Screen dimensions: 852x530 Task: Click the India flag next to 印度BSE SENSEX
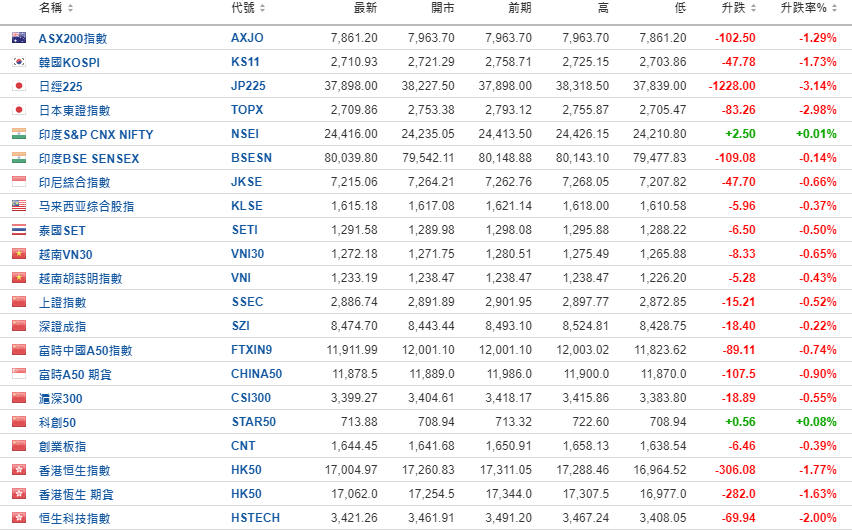click(x=18, y=158)
